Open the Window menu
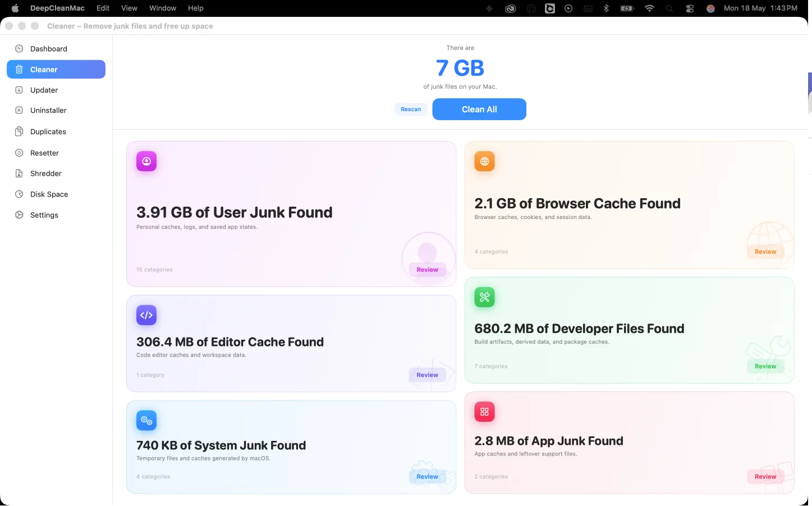The width and height of the screenshot is (812, 506). pos(163,8)
